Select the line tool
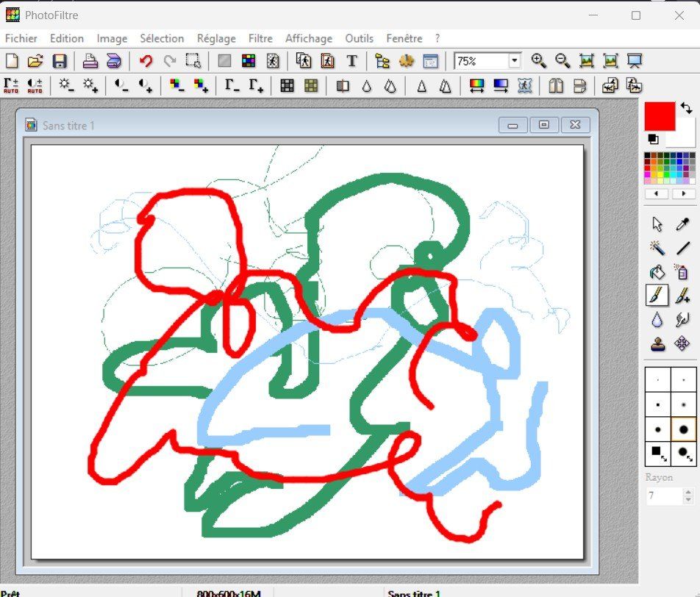The width and height of the screenshot is (700, 597). coord(682,247)
